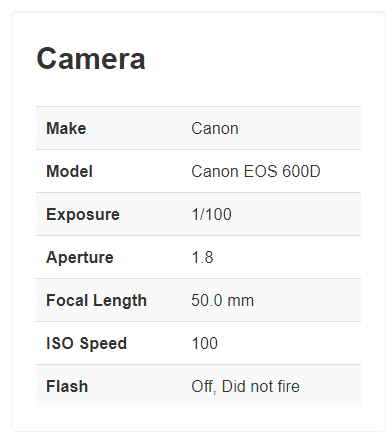Click the Aperture table row

point(198,257)
